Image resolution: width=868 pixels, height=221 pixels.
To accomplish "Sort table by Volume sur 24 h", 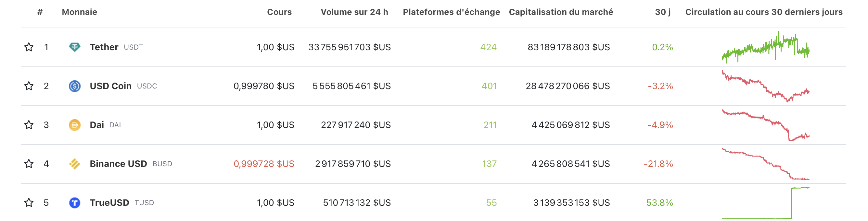I will pos(354,12).
